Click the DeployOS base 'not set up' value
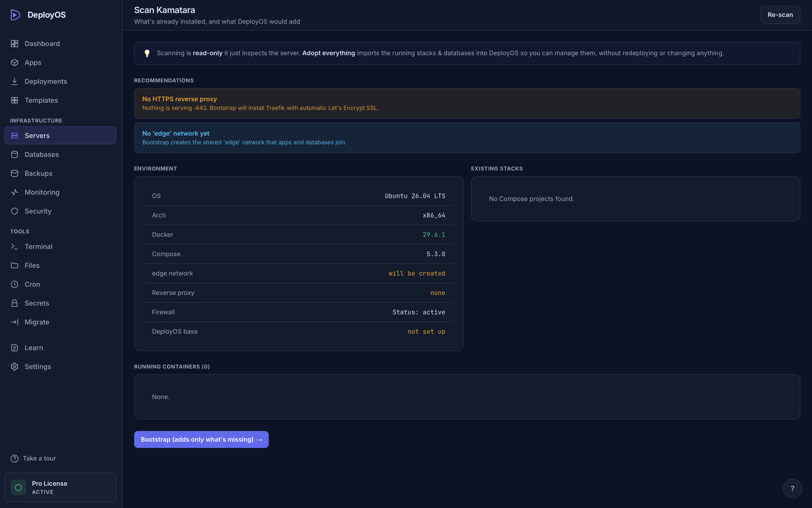The image size is (812, 508). coord(426,332)
